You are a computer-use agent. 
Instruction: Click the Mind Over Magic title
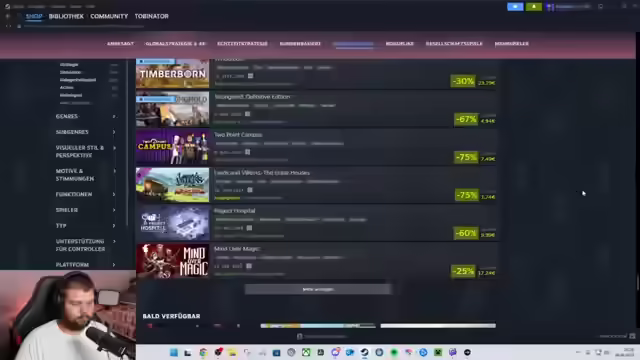click(237, 249)
